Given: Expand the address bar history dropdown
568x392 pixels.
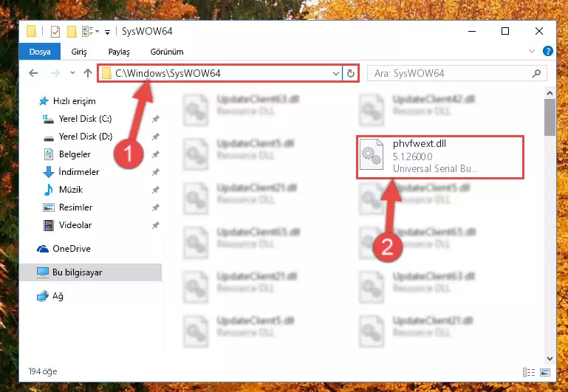Looking at the screenshot, I should pos(336,74).
